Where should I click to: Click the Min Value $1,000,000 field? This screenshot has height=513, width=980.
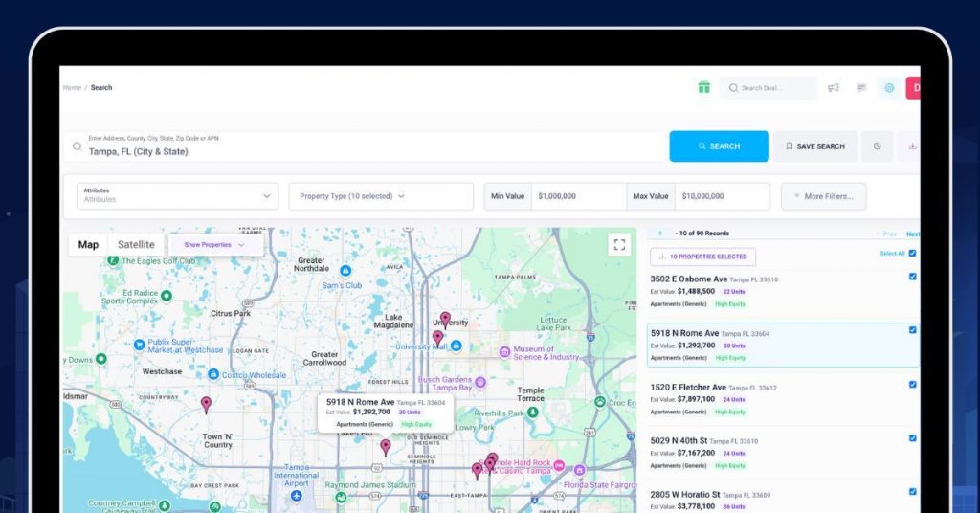pos(579,196)
